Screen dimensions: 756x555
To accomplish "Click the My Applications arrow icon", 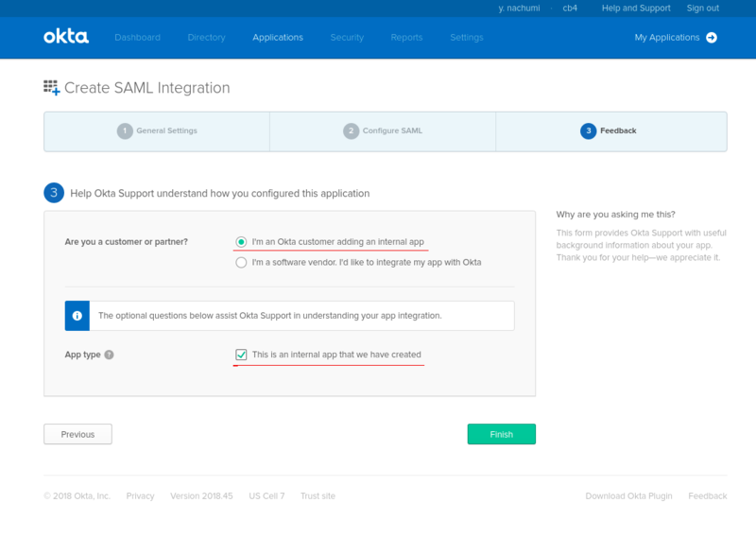I will pyautogui.click(x=712, y=38).
